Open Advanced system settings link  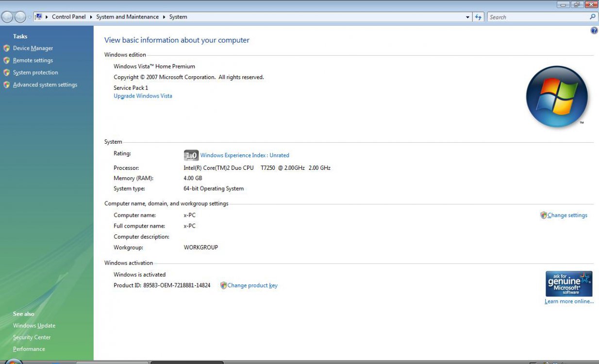[45, 84]
